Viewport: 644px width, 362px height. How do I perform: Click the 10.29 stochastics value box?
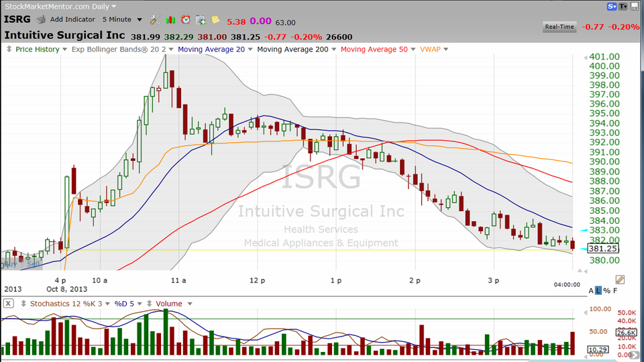(598, 350)
